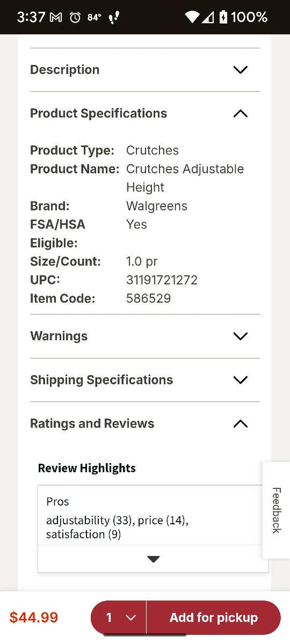The width and height of the screenshot is (290, 644).
Task: Tap the Pros review highlights box
Action: (x=153, y=516)
